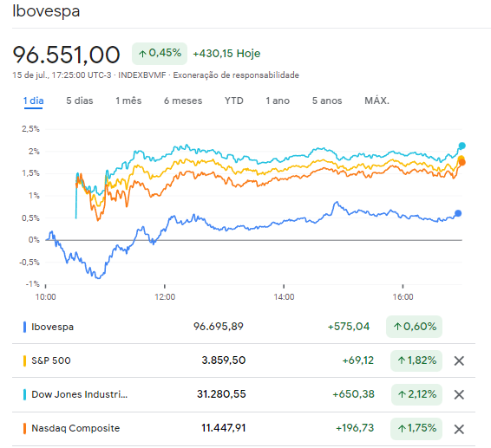Click the cyan Dow Jones chart endpoint dot
Screen dimensions: 491x448
[x=462, y=146]
